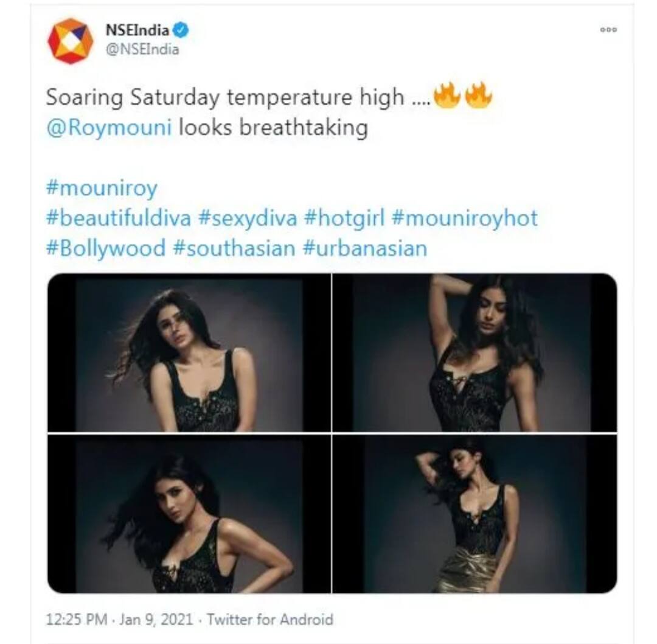This screenshot has width=657, height=644.
Task: Open the #beautifuldiva hashtag
Action: pyautogui.click(x=119, y=218)
